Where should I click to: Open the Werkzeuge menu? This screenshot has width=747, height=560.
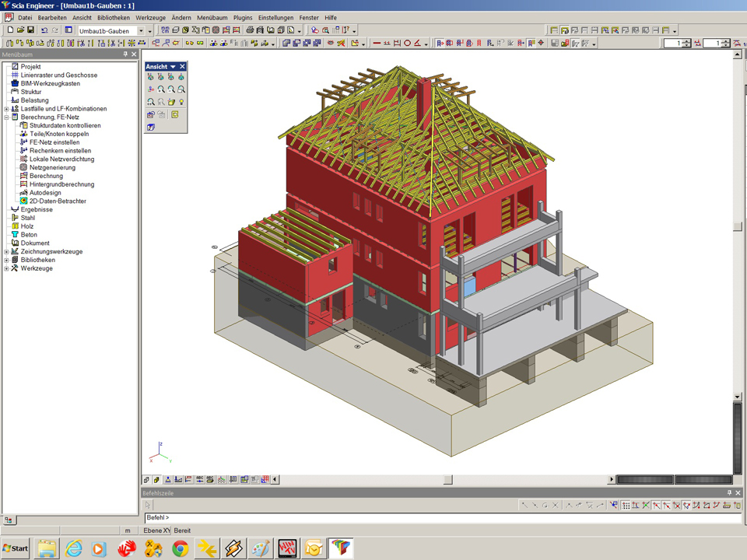(150, 17)
